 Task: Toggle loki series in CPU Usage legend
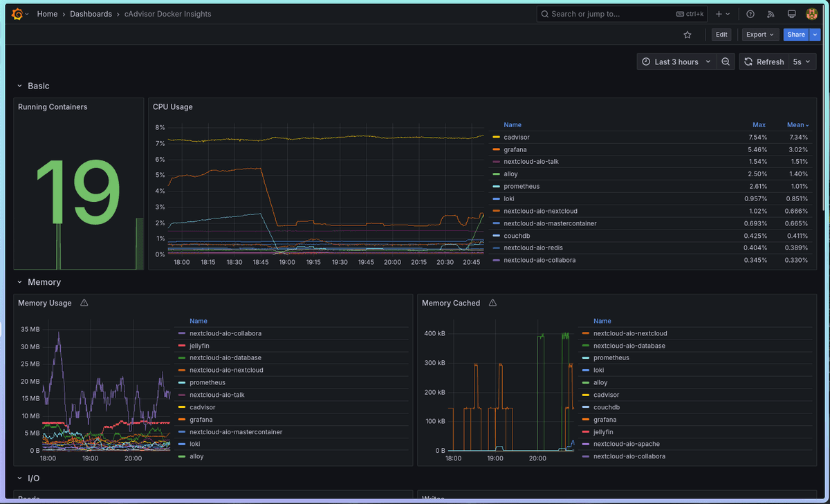(x=509, y=199)
